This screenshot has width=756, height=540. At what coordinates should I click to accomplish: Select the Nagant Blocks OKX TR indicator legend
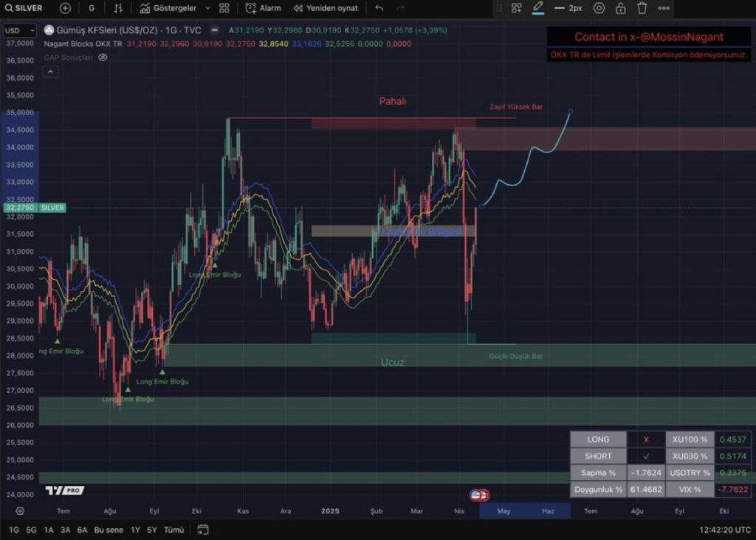[x=83, y=44]
